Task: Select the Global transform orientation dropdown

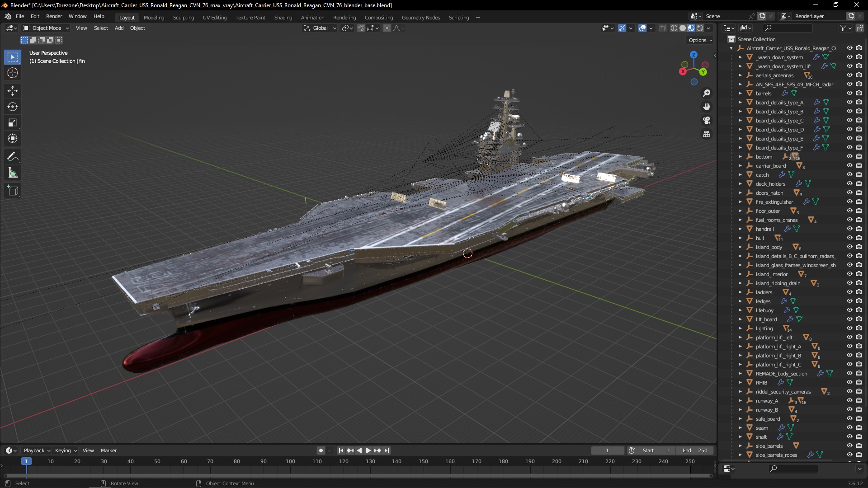Action: coord(320,28)
